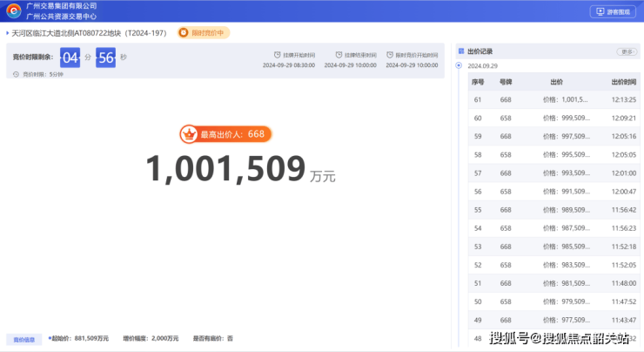Click the Guangzhou Trading Group logo icon
Image resolution: width=644 pixels, height=352 pixels.
[13, 10]
